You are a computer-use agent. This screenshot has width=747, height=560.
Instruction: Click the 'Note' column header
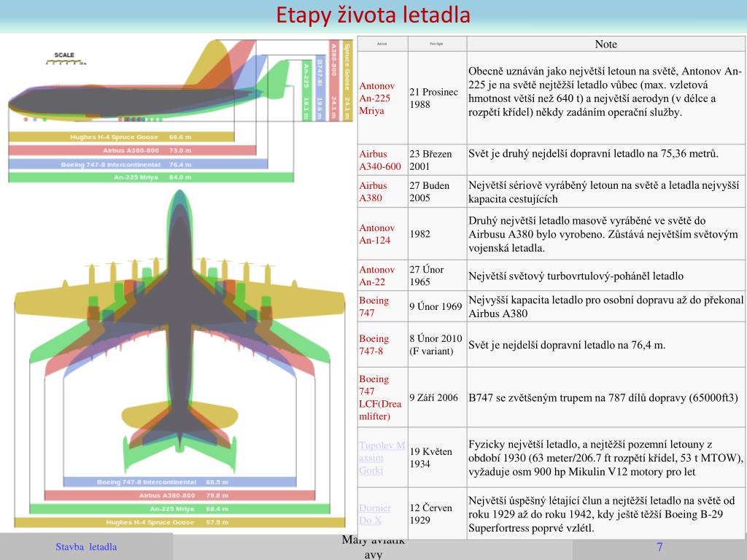click(605, 44)
